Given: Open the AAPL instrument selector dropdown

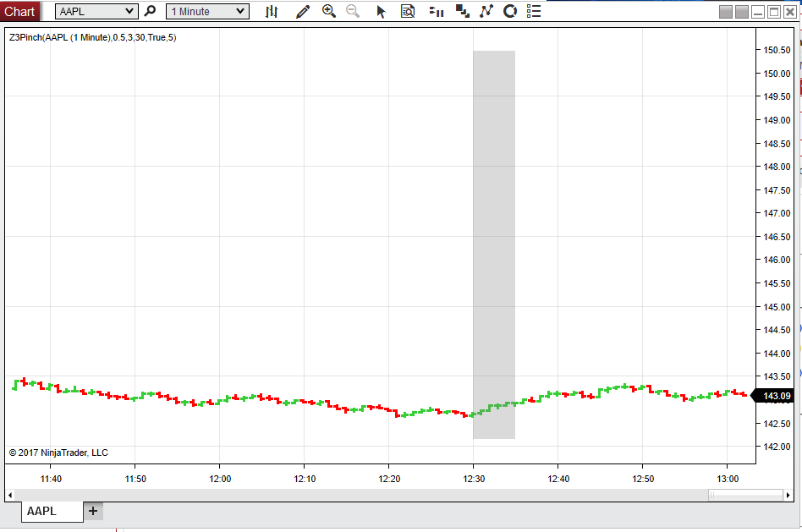Looking at the screenshot, I should 96,11.
